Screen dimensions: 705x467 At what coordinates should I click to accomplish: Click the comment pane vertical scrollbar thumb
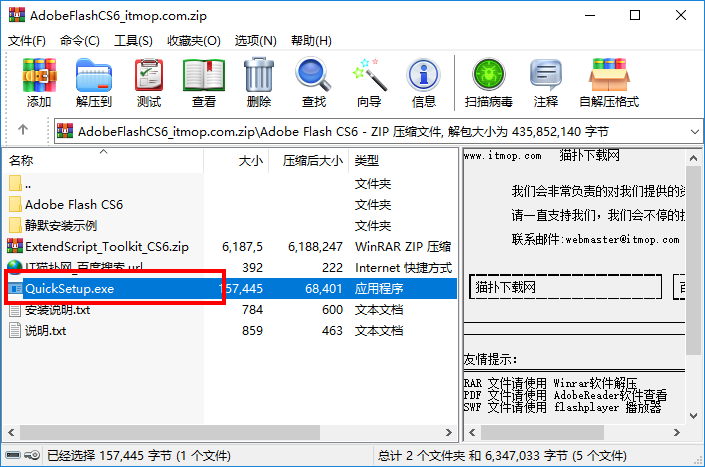coord(693,261)
